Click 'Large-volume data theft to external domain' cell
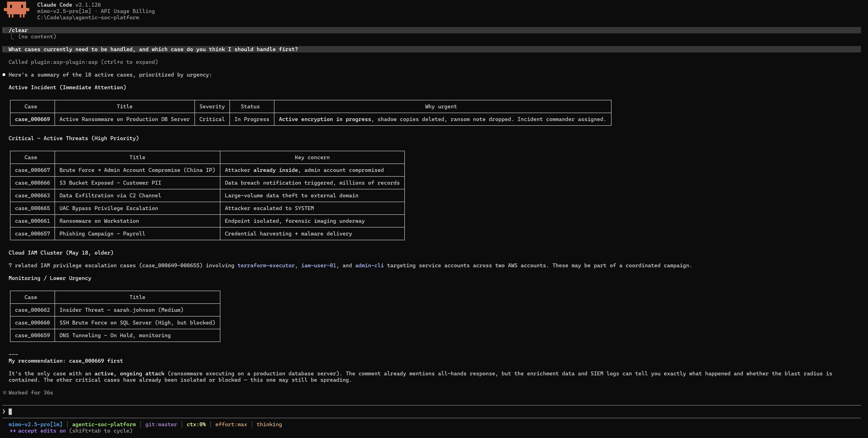868x438 pixels. (x=312, y=196)
